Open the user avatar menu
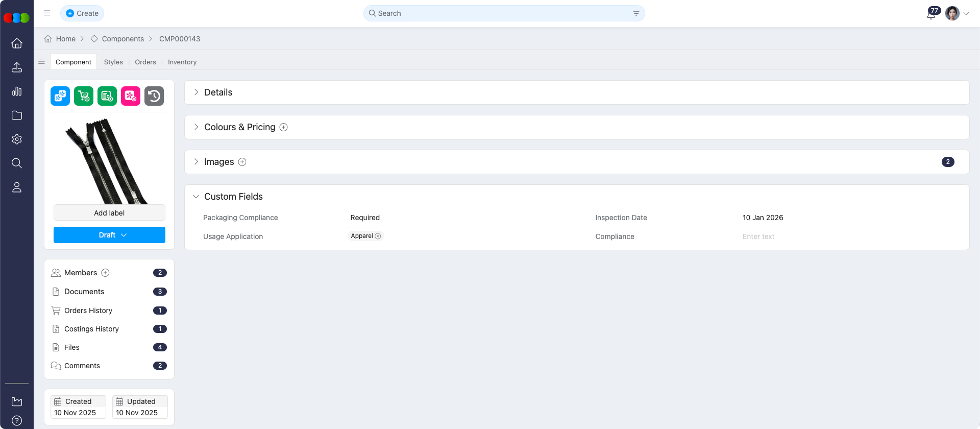Image resolution: width=980 pixels, height=429 pixels. 952,13
